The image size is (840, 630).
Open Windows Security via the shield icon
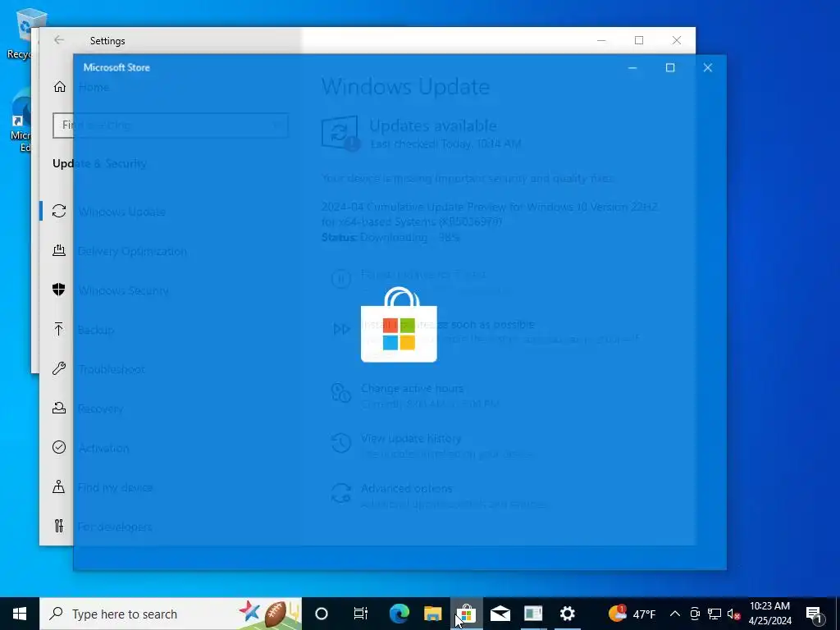pos(59,290)
